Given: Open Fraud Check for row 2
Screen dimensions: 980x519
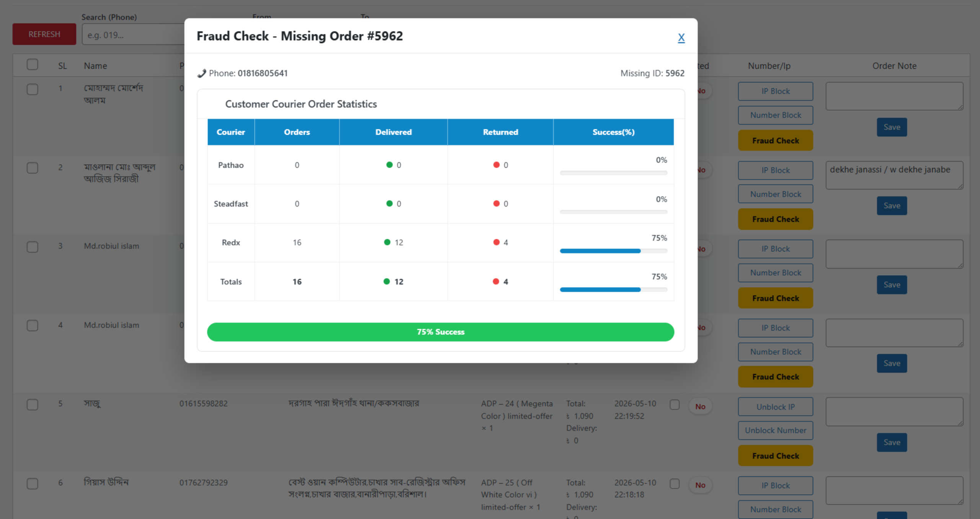Looking at the screenshot, I should pyautogui.click(x=776, y=219).
